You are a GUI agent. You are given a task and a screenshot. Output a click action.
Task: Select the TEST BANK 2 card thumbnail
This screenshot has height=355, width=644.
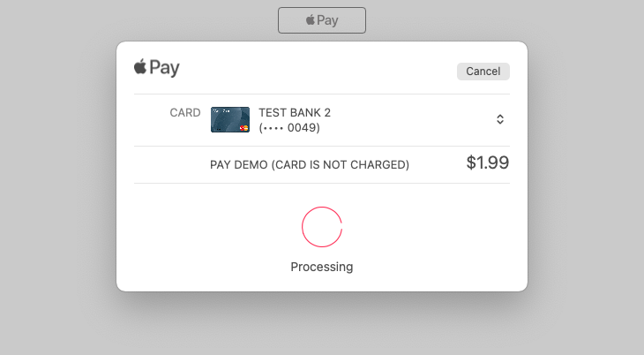click(229, 119)
